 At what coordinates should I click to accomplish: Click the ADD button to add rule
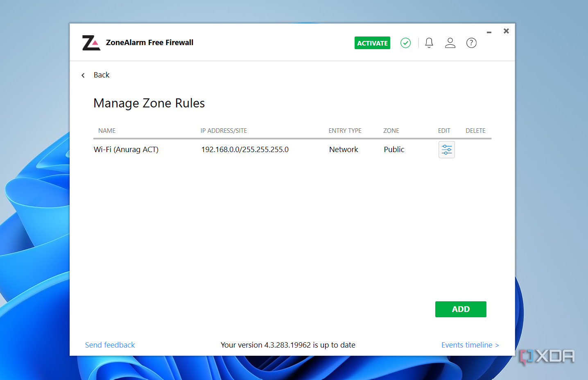[x=461, y=309]
